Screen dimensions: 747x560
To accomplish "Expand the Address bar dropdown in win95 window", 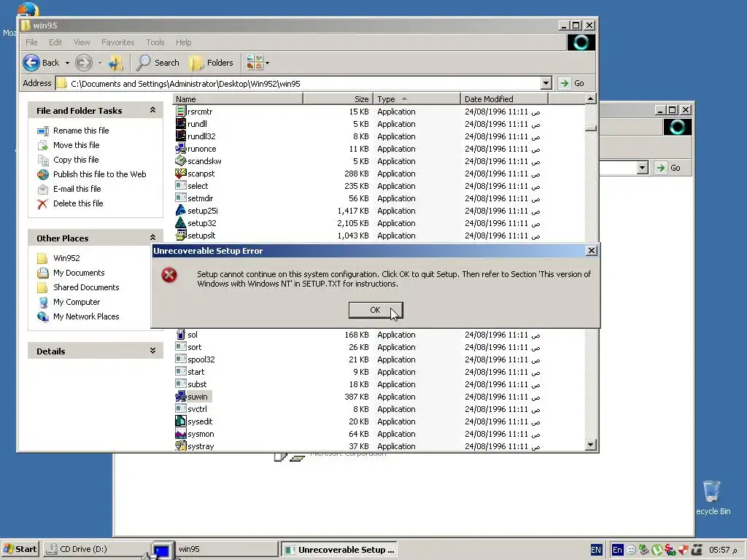I will coord(546,84).
